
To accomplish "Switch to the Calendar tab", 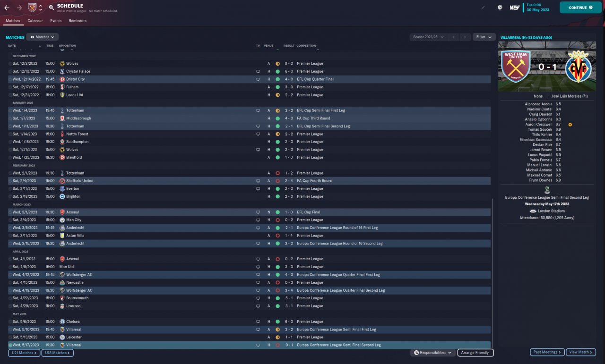I will click(x=35, y=21).
